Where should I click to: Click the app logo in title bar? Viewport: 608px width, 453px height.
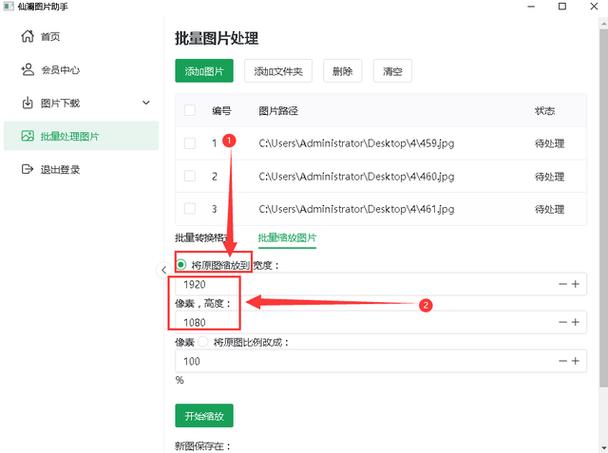pos(8,6)
